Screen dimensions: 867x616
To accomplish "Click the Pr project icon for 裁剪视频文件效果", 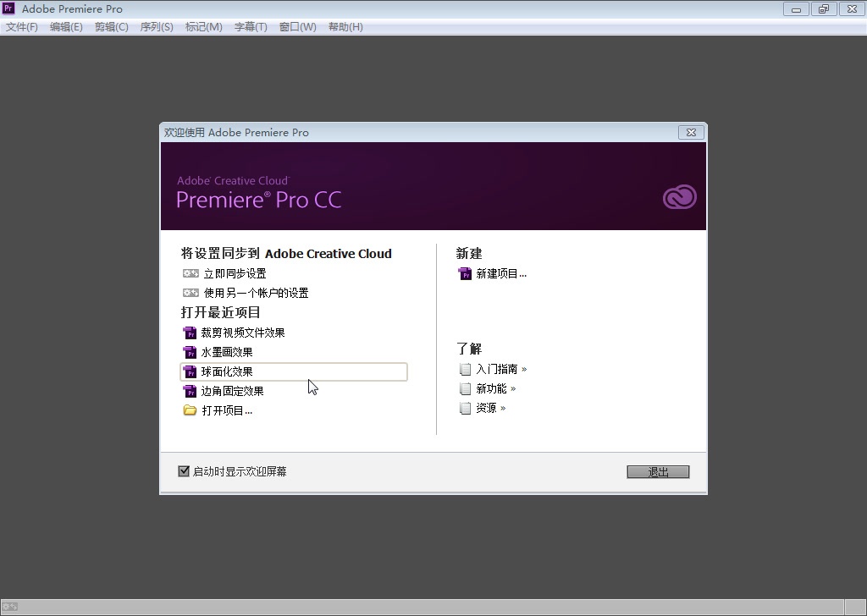I will coord(190,333).
